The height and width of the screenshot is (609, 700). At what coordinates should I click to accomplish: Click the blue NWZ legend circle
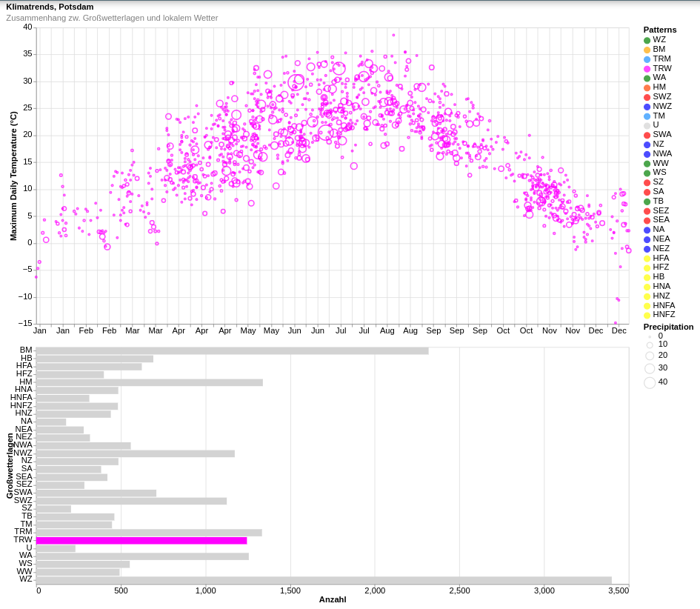pos(647,107)
